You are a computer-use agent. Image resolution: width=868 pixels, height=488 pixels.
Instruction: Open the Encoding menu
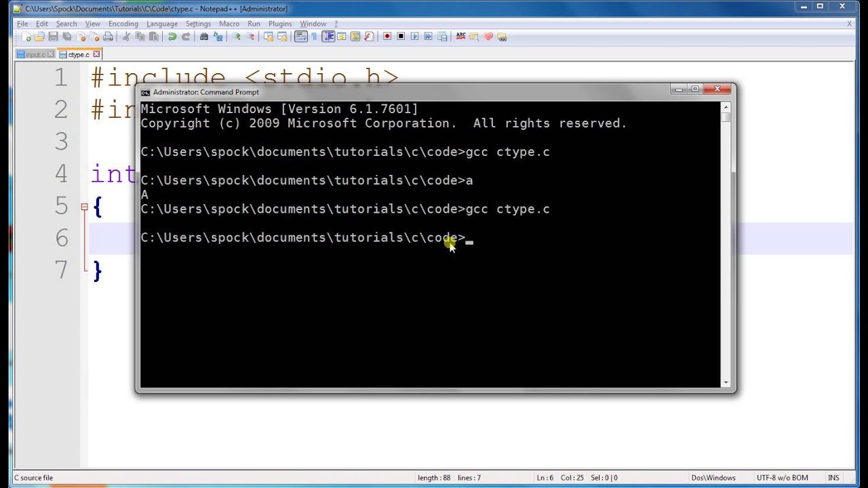(123, 24)
